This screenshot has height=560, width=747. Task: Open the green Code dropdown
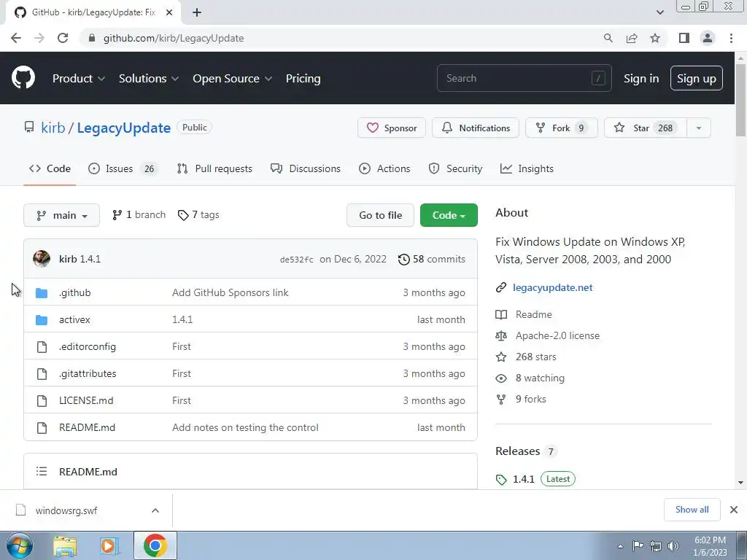click(449, 215)
